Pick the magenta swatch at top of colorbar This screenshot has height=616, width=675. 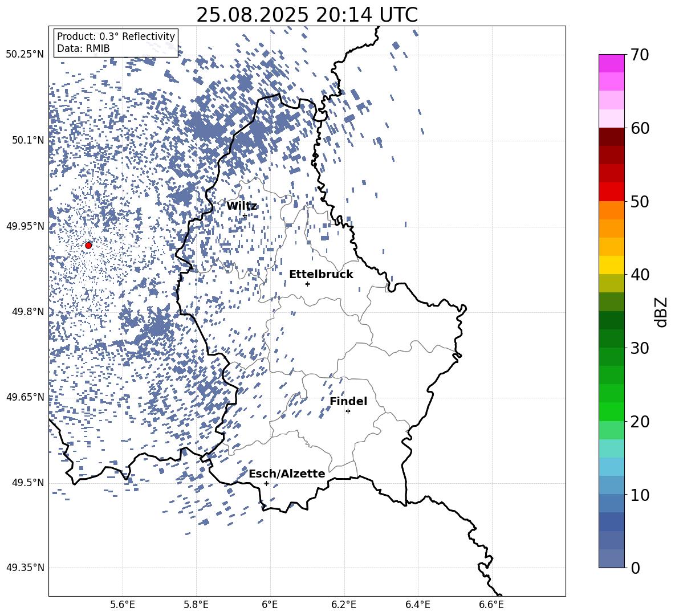611,63
